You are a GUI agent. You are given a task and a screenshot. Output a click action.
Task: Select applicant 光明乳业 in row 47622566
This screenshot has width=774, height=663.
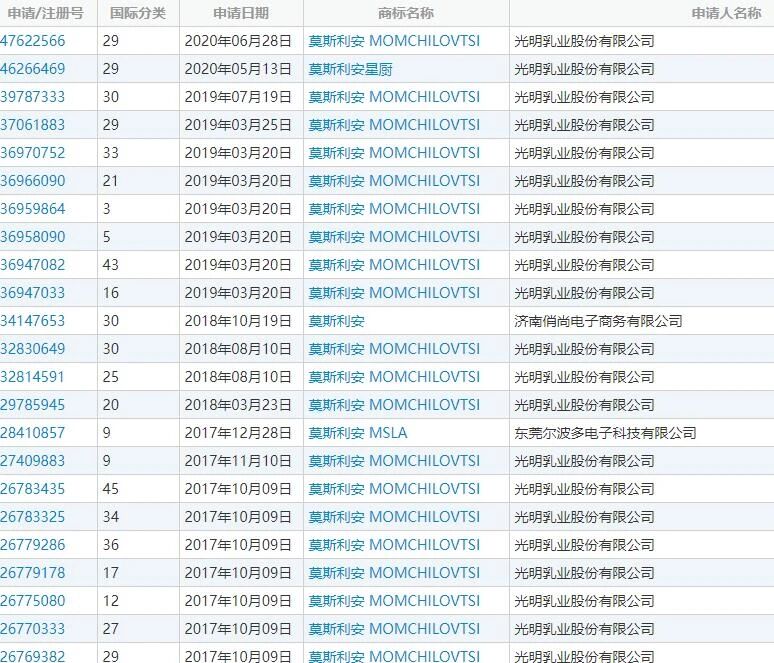[584, 41]
